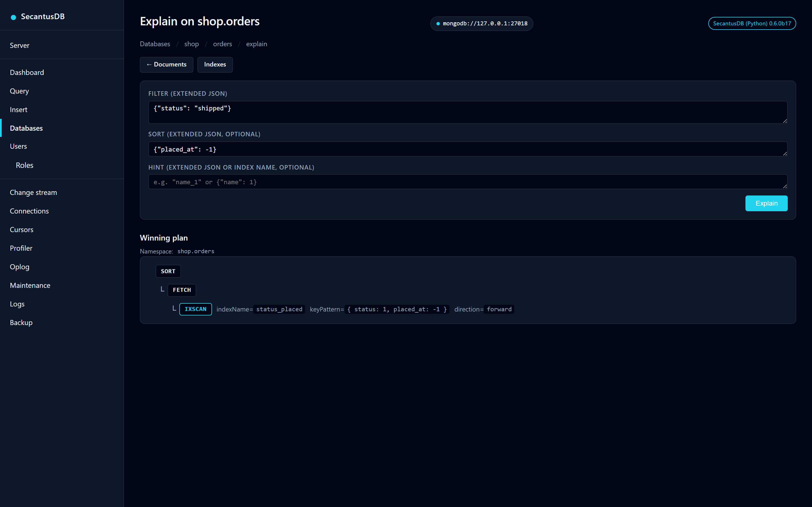Image resolution: width=812 pixels, height=507 pixels.
Task: Go back to Documents
Action: pyautogui.click(x=166, y=65)
